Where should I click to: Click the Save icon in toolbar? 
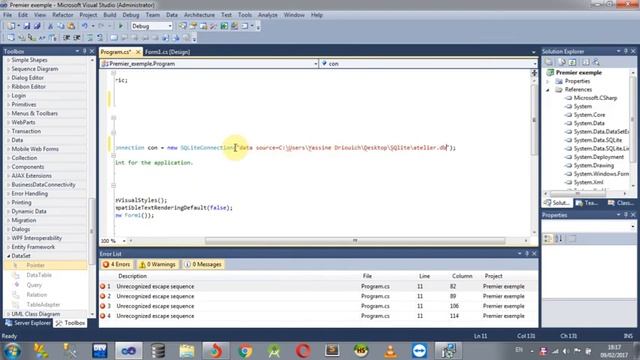click(x=27, y=26)
